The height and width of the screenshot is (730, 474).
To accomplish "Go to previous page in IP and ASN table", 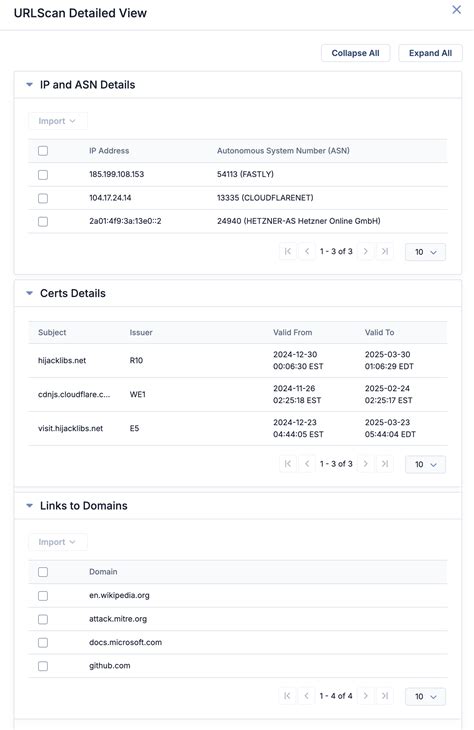I will (x=307, y=251).
